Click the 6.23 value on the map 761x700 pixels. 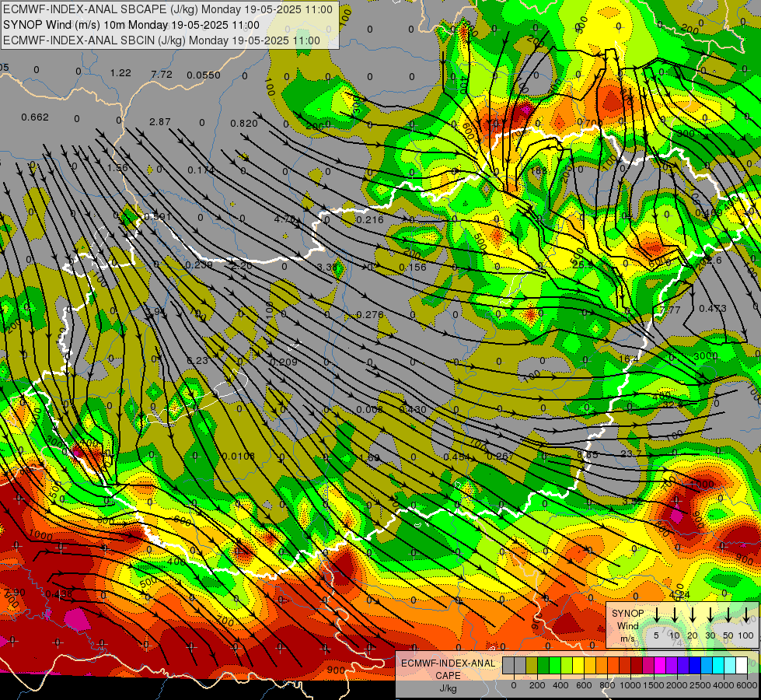[x=197, y=360]
